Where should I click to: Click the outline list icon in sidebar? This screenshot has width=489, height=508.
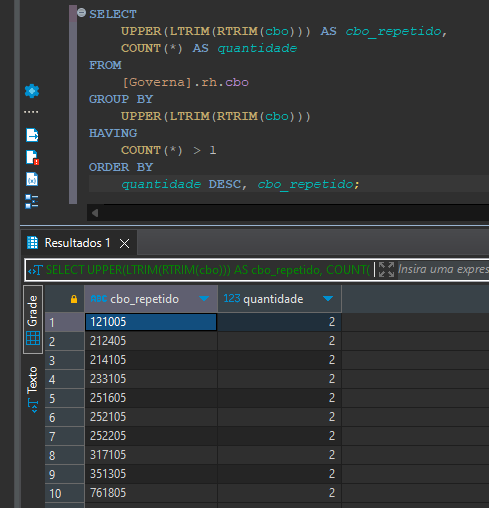[x=32, y=201]
